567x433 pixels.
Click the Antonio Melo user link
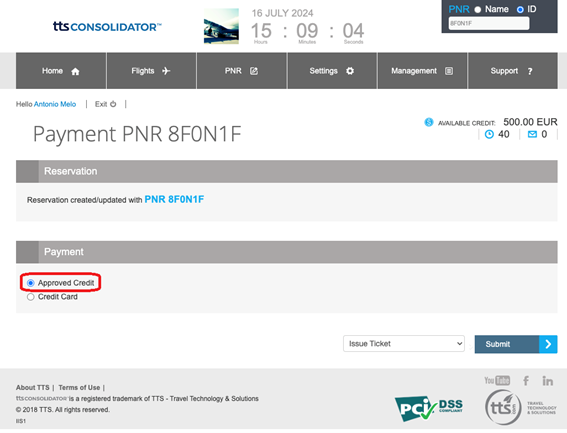[x=55, y=104]
